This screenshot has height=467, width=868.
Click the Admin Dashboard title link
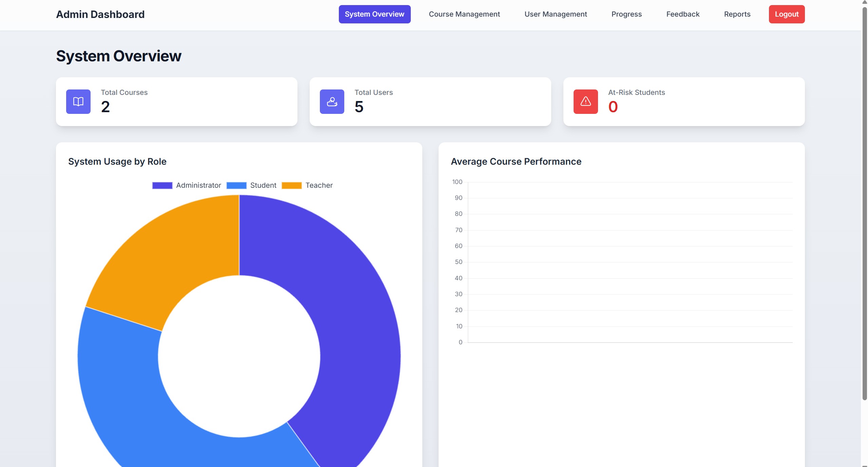(x=100, y=14)
